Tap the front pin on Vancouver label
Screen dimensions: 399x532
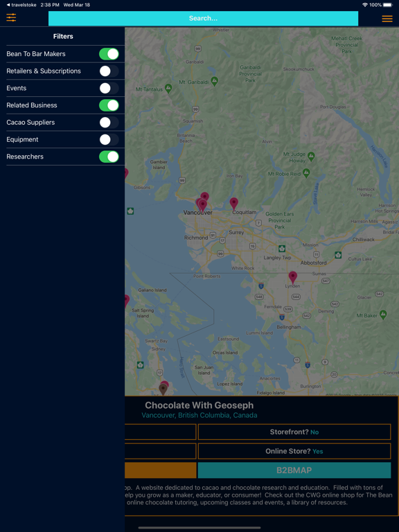click(202, 206)
